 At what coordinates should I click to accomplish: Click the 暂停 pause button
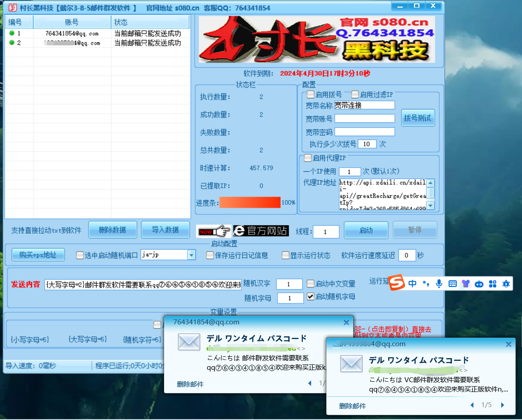(415, 230)
